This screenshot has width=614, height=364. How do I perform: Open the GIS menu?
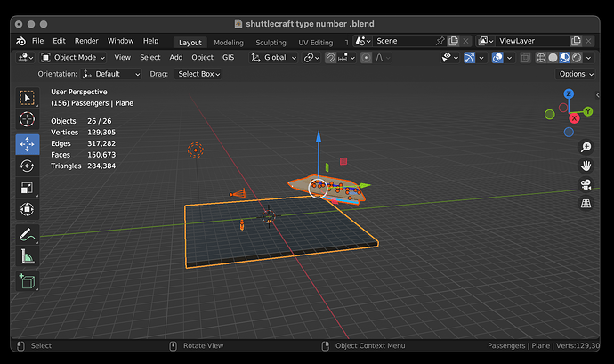(x=229, y=58)
